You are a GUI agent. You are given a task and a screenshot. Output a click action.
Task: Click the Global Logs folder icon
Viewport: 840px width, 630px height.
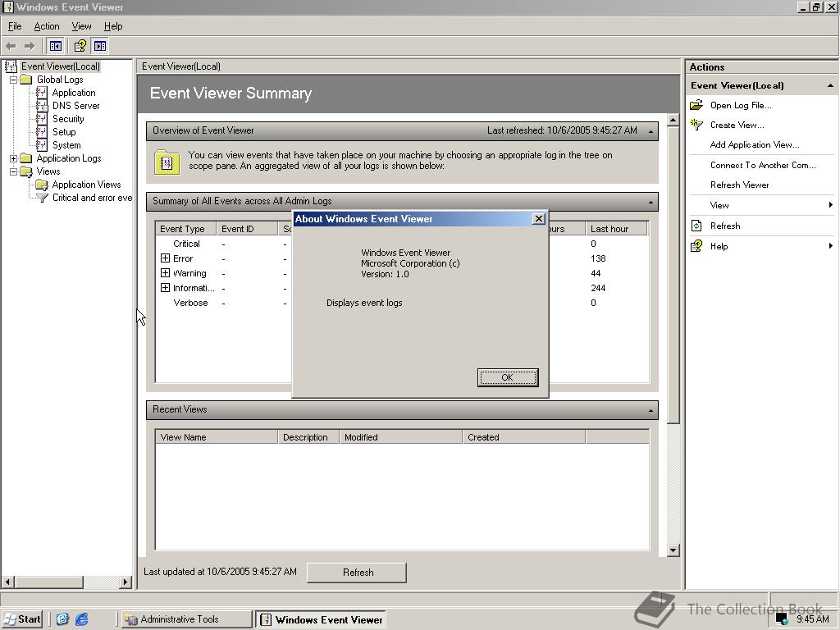pos(26,80)
